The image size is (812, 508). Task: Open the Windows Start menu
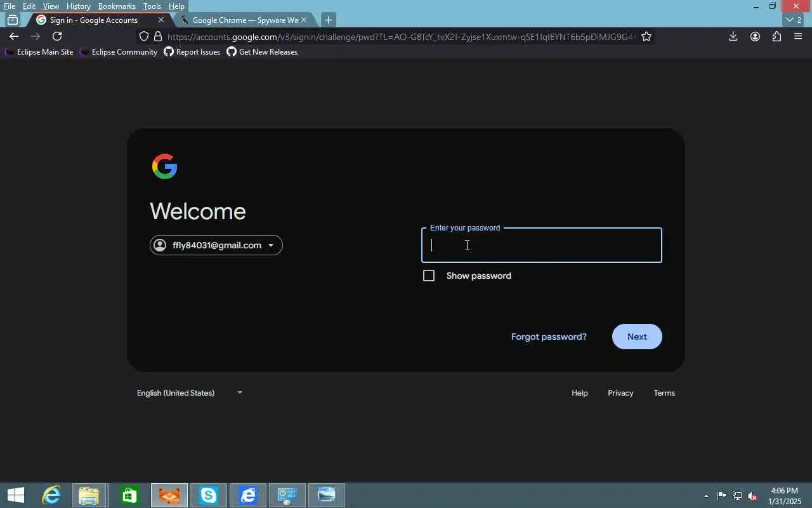coord(15,495)
